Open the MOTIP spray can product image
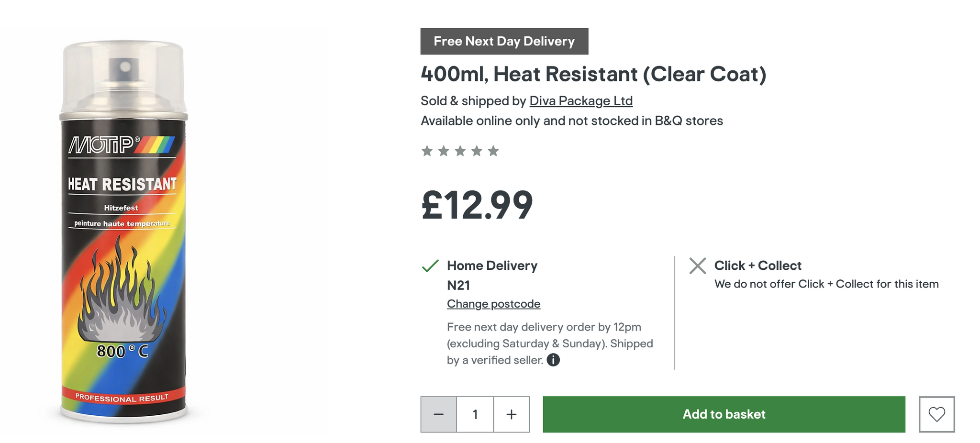 (x=123, y=233)
